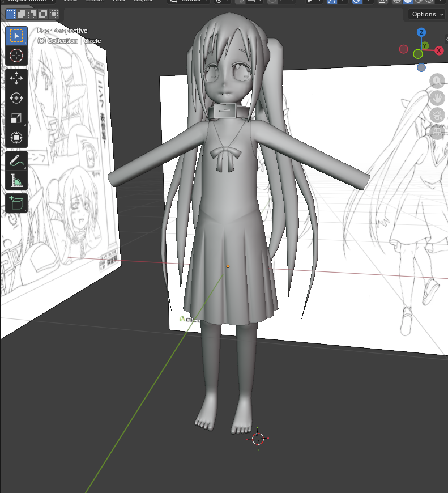The height and width of the screenshot is (493, 448).
Task: Toggle perspective/orthographic grid button
Action: [x=437, y=131]
